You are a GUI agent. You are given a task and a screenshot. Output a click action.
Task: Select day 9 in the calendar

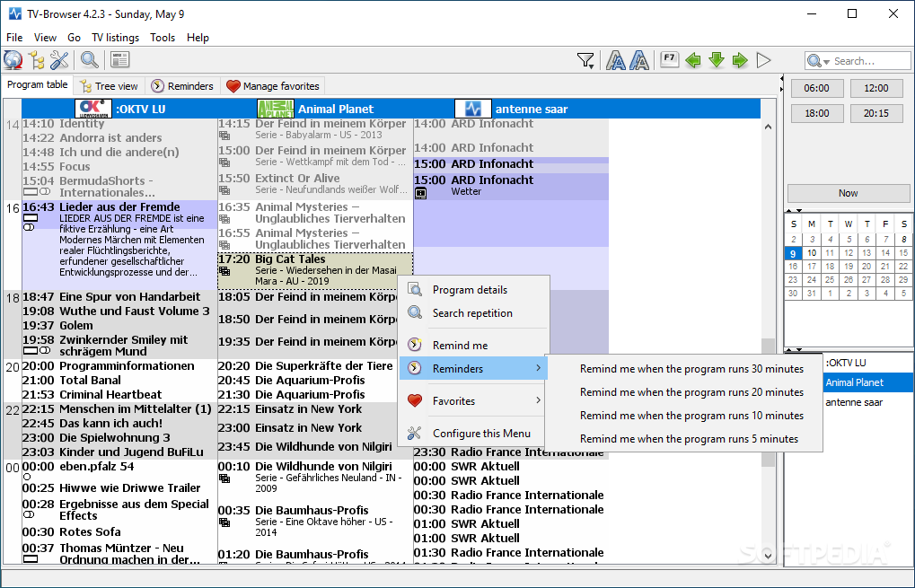coord(793,253)
